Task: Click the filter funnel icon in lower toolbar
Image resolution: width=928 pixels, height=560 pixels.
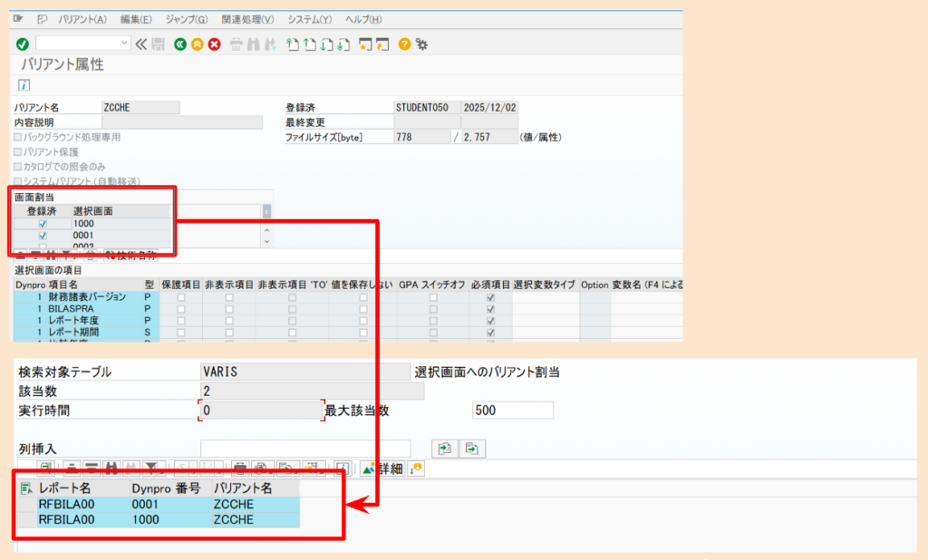Action: coord(150,468)
